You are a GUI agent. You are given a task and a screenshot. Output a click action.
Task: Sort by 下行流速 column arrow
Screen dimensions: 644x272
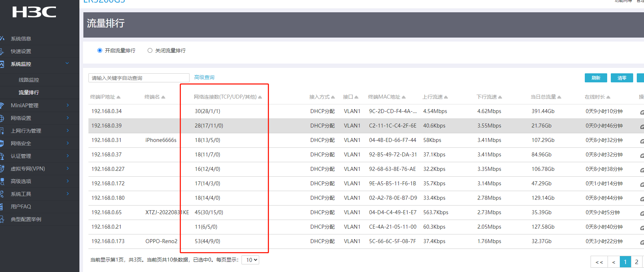[500, 97]
